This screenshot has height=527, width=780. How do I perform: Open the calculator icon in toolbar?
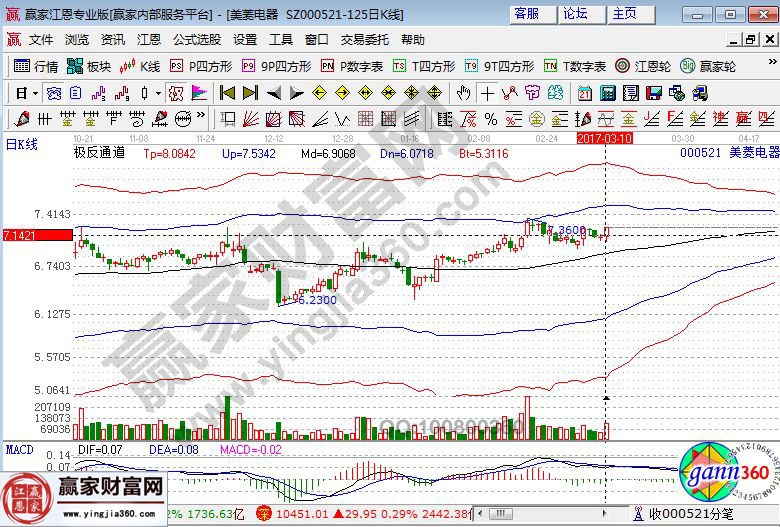point(607,93)
